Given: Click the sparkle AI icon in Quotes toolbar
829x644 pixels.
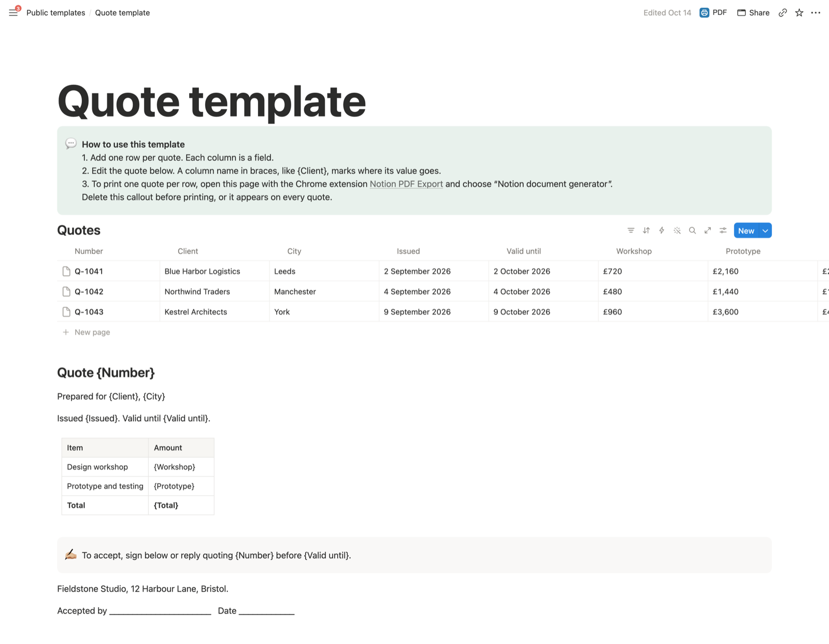Looking at the screenshot, I should [x=677, y=231].
